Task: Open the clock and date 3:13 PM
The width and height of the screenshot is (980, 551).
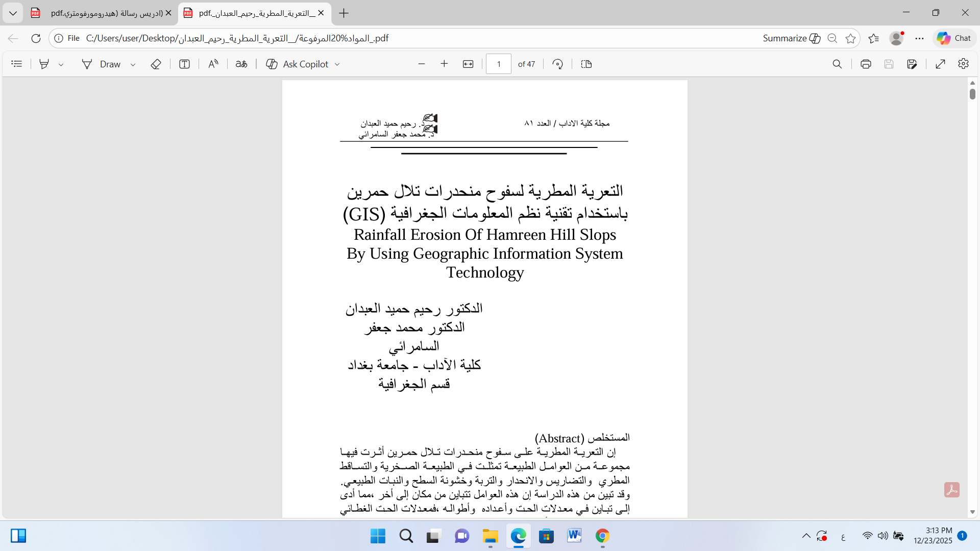Action: click(x=933, y=536)
